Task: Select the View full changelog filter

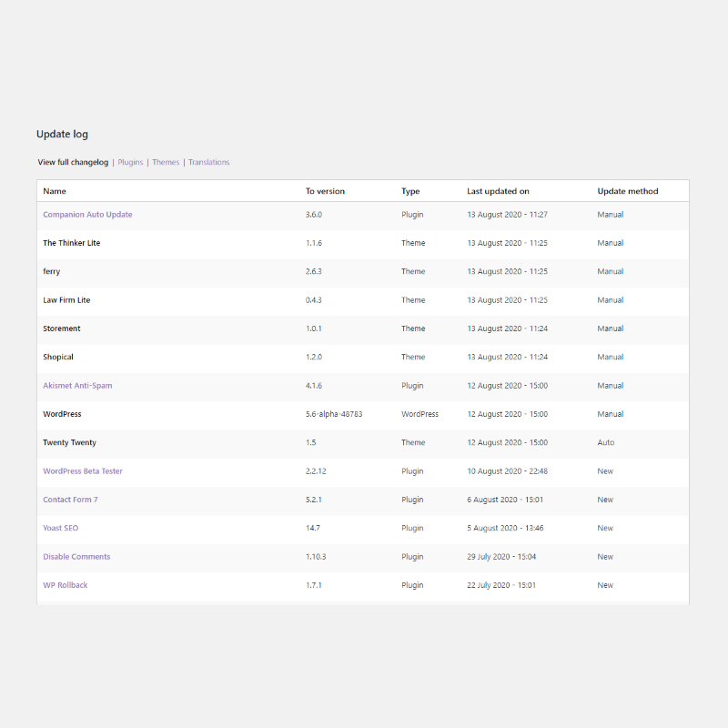Action: 73,162
